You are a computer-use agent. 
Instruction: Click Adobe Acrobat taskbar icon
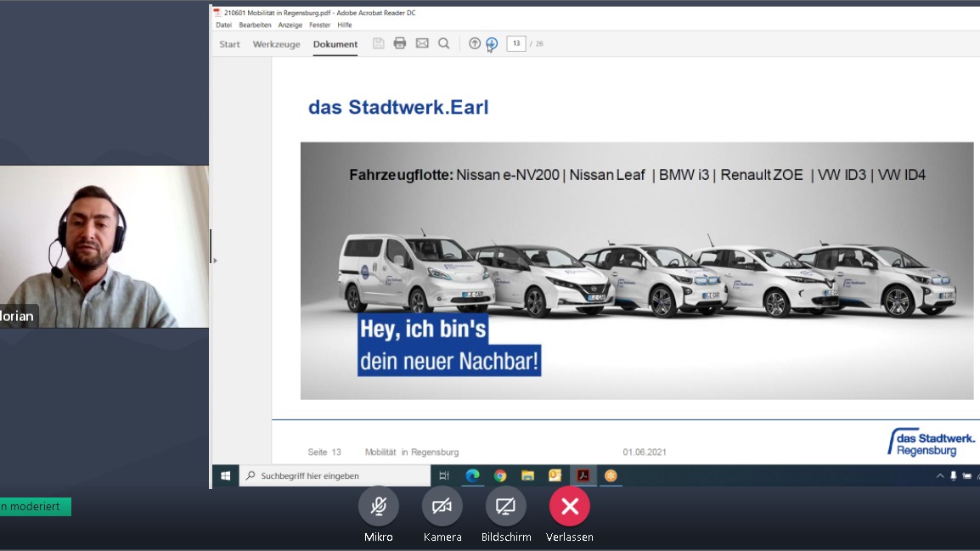click(x=583, y=475)
